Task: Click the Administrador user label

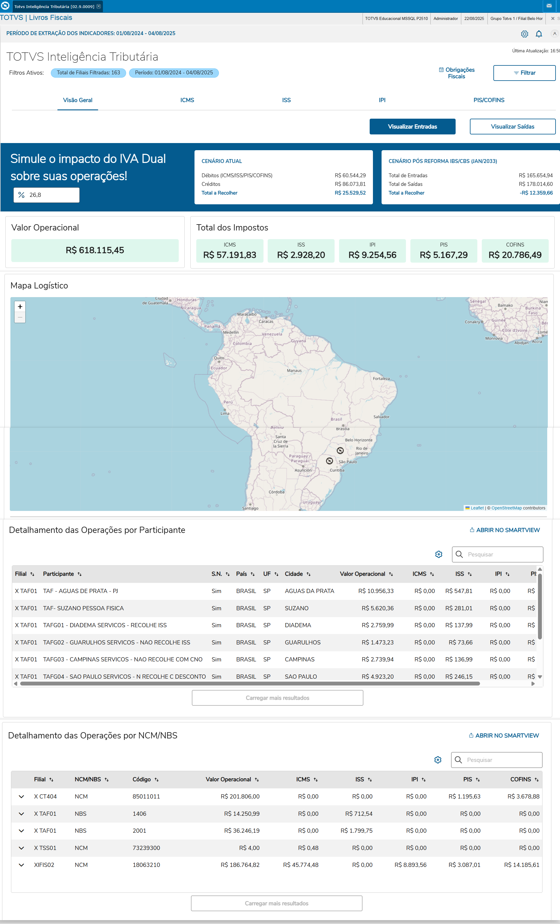Action: (446, 18)
